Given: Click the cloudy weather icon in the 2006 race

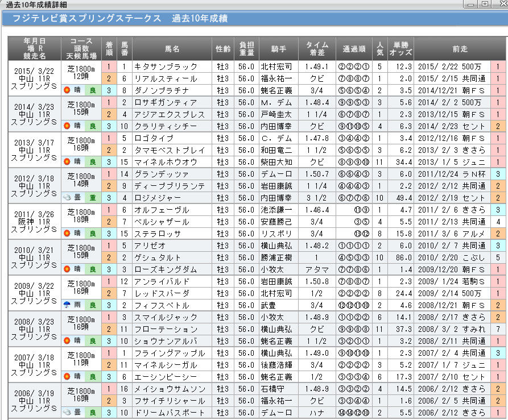Looking at the screenshot, I should point(67,412).
